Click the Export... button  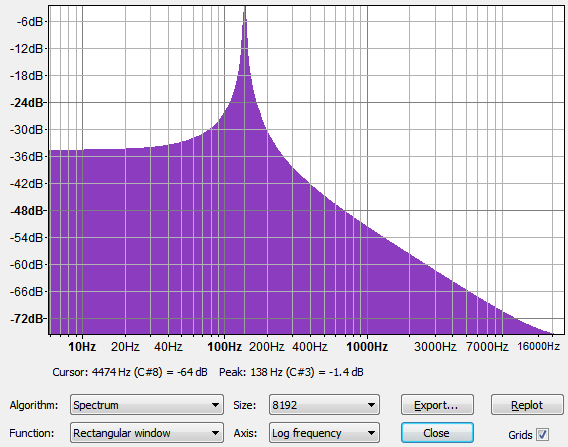click(x=437, y=405)
